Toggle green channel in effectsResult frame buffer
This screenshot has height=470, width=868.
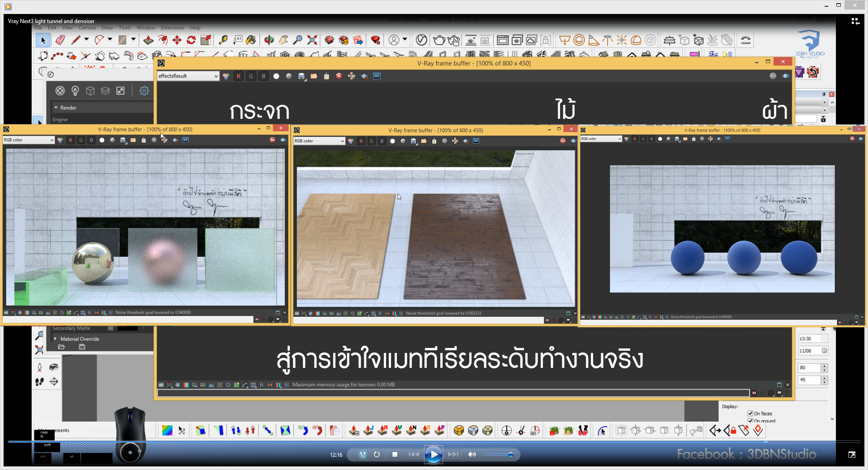(251, 76)
